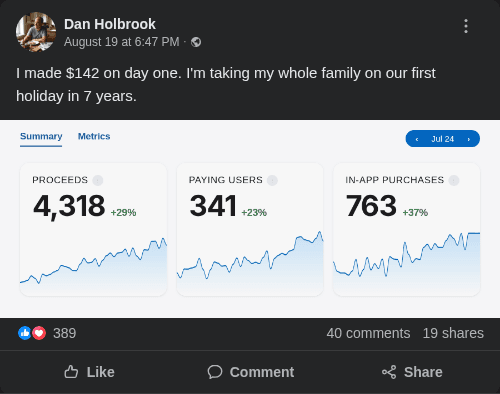Select the Paying Users value 341
This screenshot has height=394, width=500.
click(213, 206)
